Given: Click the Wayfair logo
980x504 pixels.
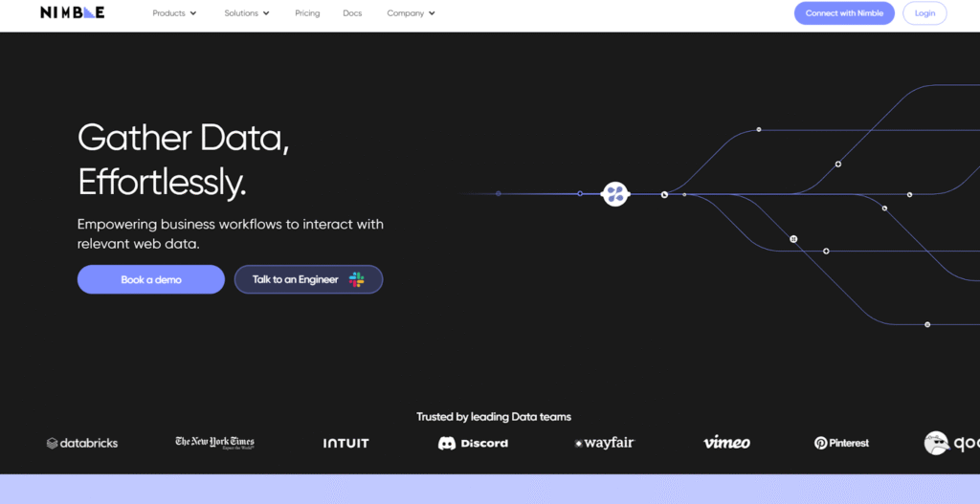Looking at the screenshot, I should 604,443.
